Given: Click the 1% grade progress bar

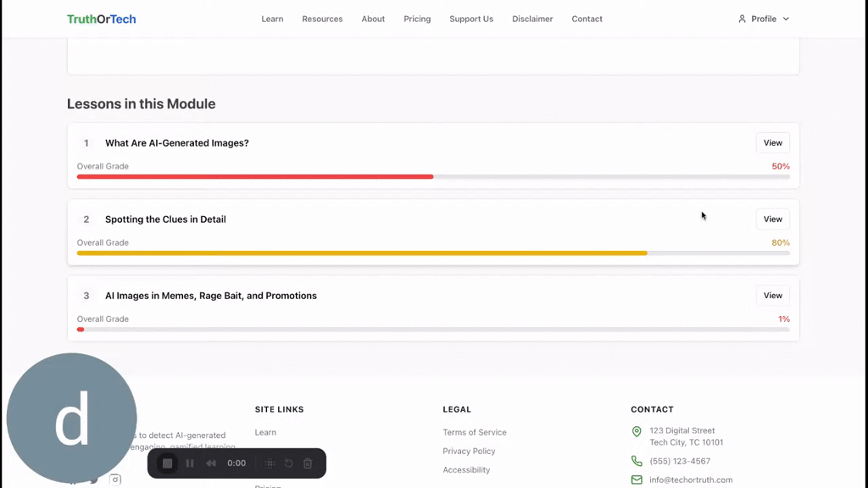Looking at the screenshot, I should pyautogui.click(x=433, y=330).
